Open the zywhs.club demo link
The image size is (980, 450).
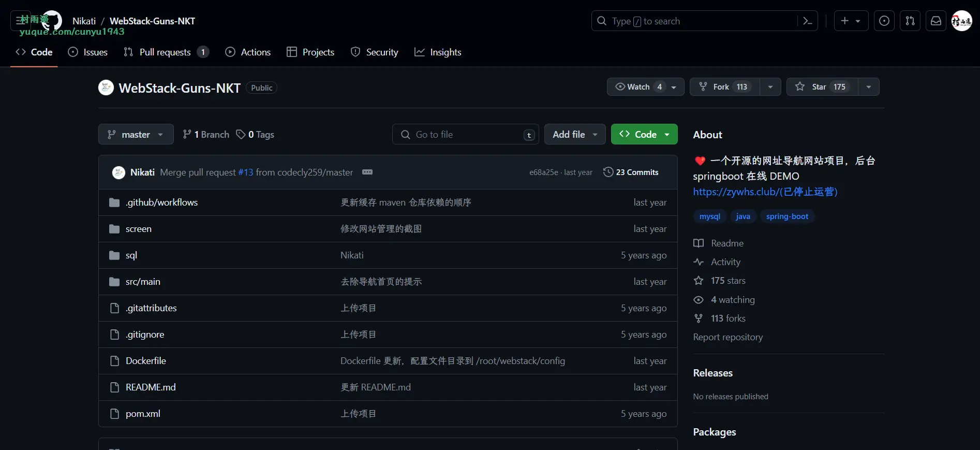765,192
